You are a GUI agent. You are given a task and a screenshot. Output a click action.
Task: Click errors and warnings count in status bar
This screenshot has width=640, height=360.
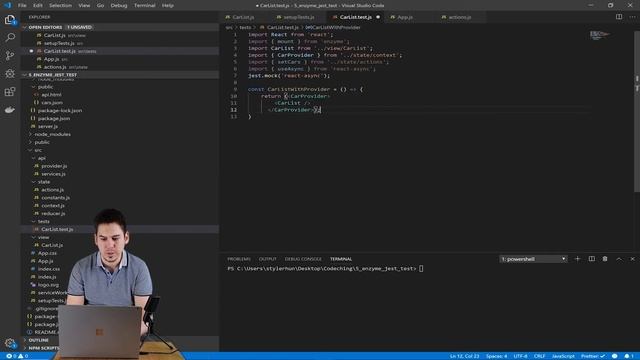click(17, 356)
